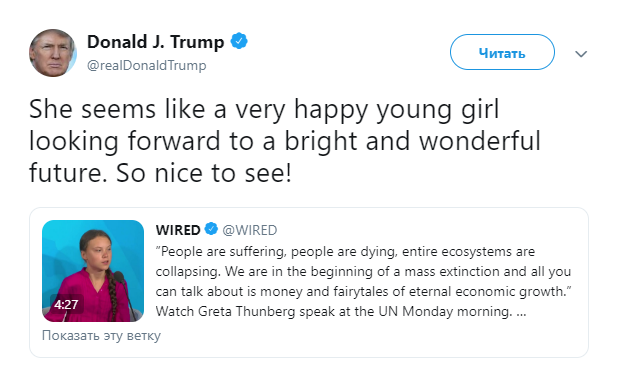Click the verified badge beside Donald J. Trump
The image size is (618, 370).
tap(239, 41)
